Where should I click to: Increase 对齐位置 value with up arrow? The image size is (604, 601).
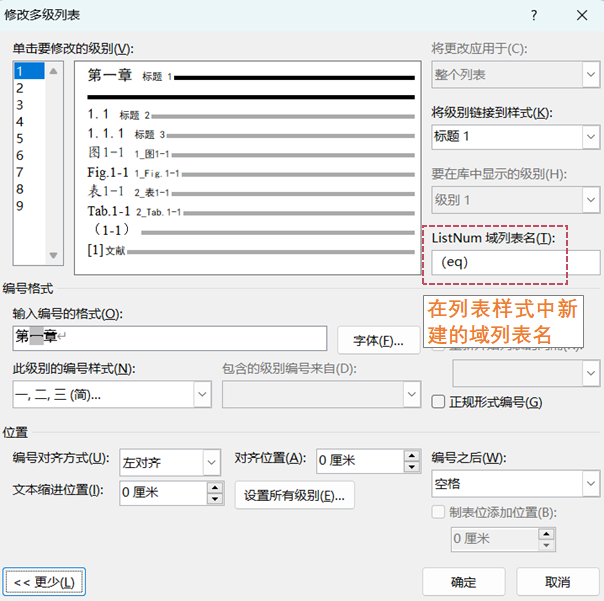pos(410,456)
